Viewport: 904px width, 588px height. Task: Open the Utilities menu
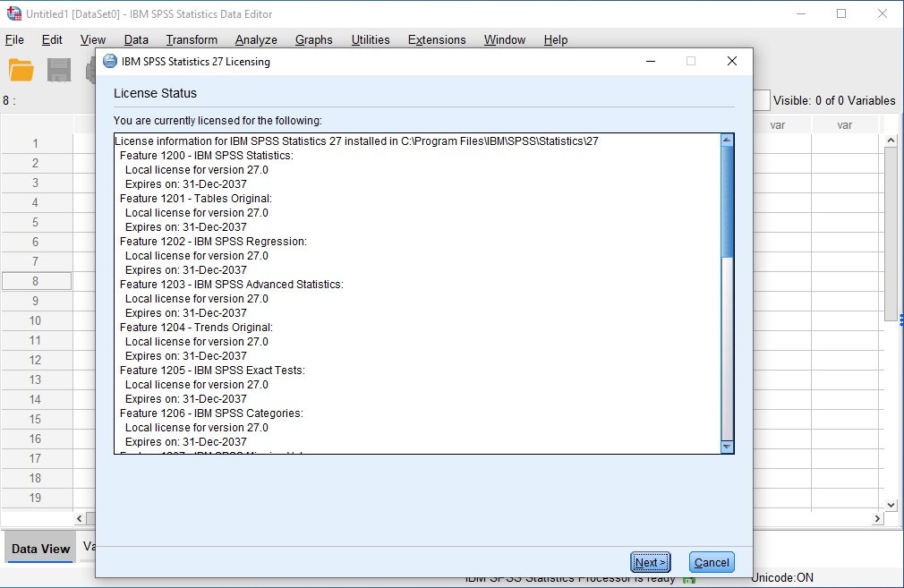371,39
